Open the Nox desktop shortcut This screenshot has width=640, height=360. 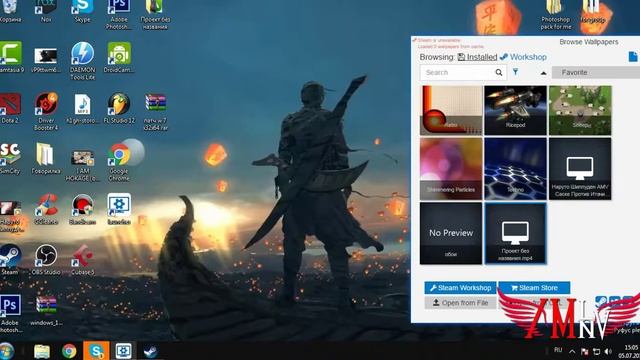46,11
